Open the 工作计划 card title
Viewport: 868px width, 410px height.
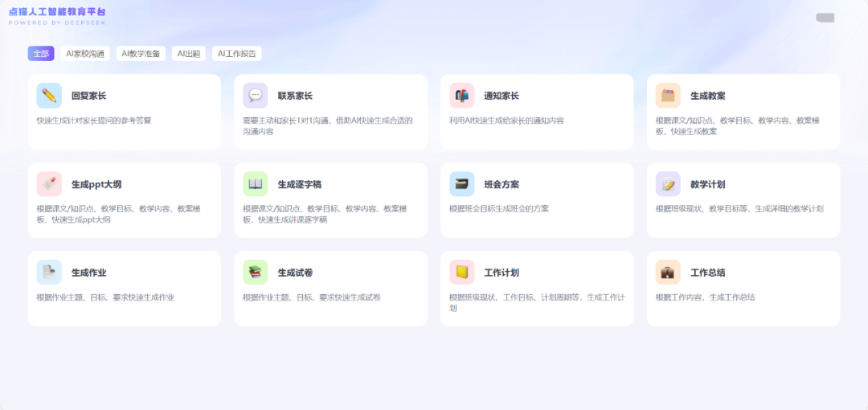click(x=502, y=273)
